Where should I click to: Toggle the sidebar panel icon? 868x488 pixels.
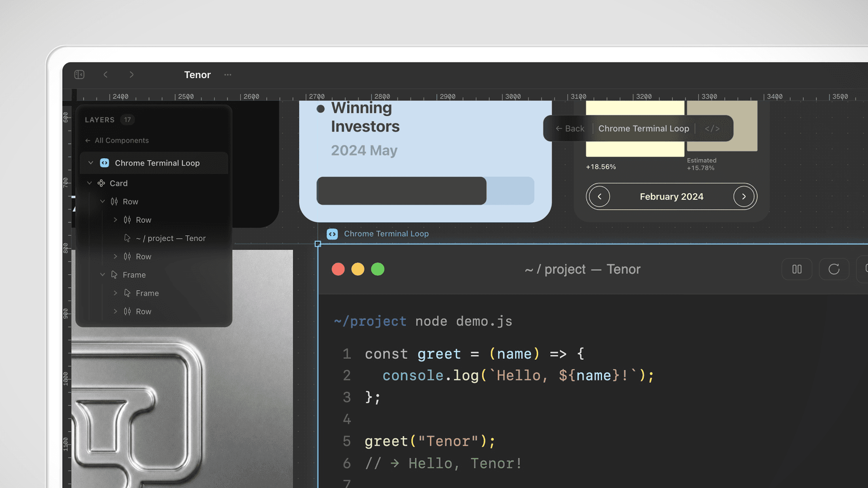(80, 75)
